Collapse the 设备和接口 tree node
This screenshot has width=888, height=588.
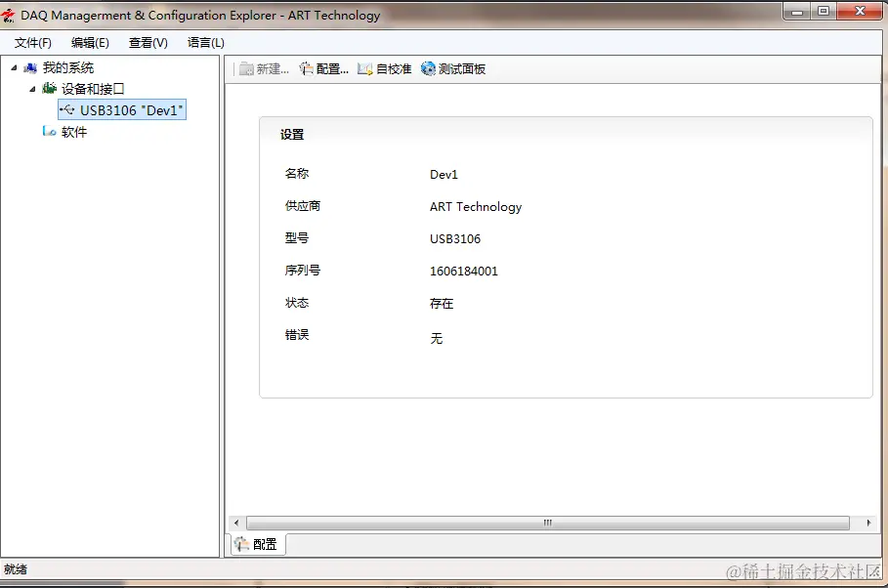(x=32, y=89)
